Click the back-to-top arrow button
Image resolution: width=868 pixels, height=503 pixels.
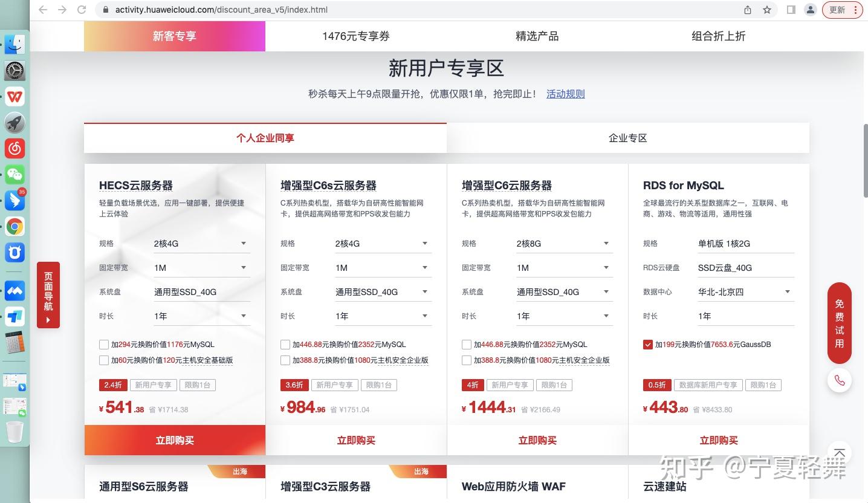pos(839,453)
